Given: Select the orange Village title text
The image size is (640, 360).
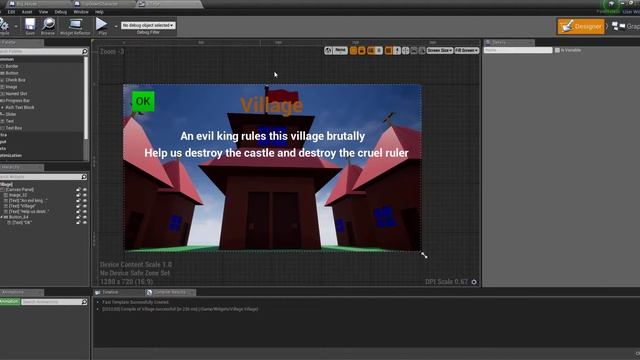Looking at the screenshot, I should tap(271, 105).
